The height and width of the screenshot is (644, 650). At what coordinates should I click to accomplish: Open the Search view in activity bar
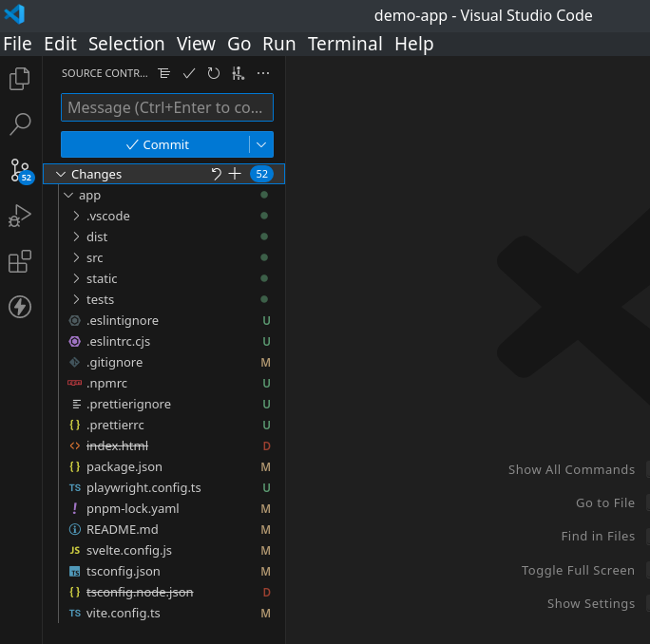coord(19,123)
